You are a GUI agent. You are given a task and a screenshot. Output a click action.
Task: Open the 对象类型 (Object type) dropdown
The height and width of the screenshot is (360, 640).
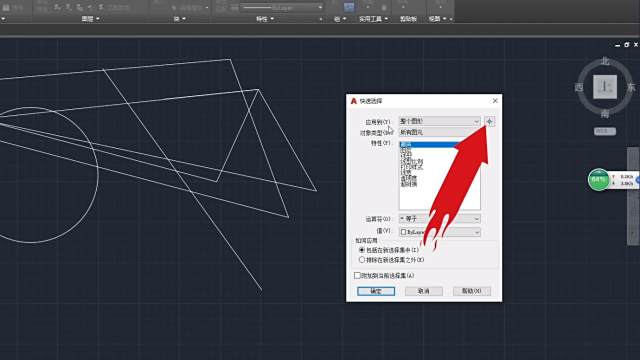coord(440,132)
